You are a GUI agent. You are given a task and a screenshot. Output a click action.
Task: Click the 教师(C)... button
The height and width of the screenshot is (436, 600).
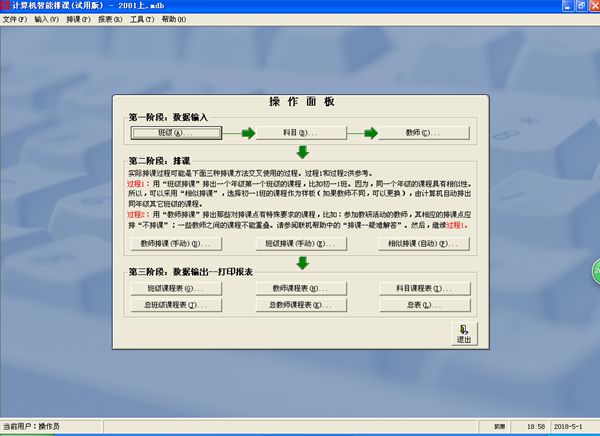point(424,133)
